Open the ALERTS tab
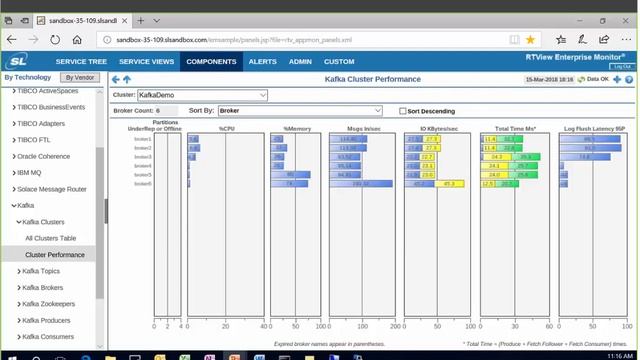 [262, 62]
